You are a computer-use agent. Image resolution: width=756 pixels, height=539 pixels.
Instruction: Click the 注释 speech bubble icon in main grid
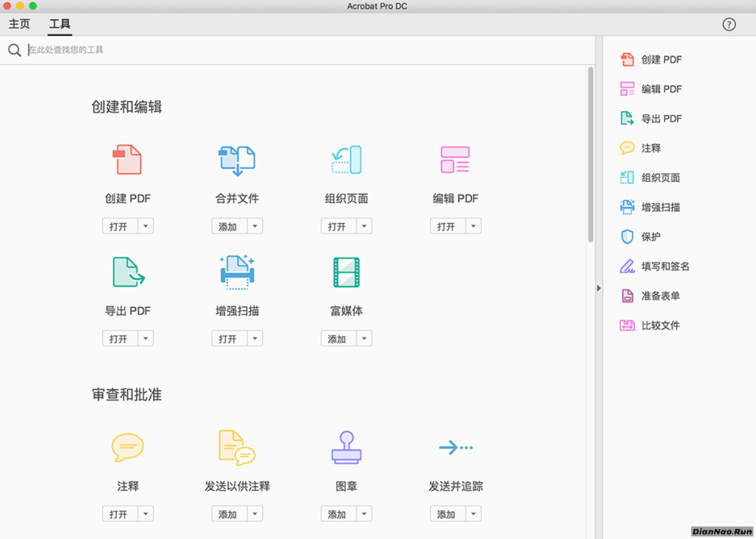point(128,448)
